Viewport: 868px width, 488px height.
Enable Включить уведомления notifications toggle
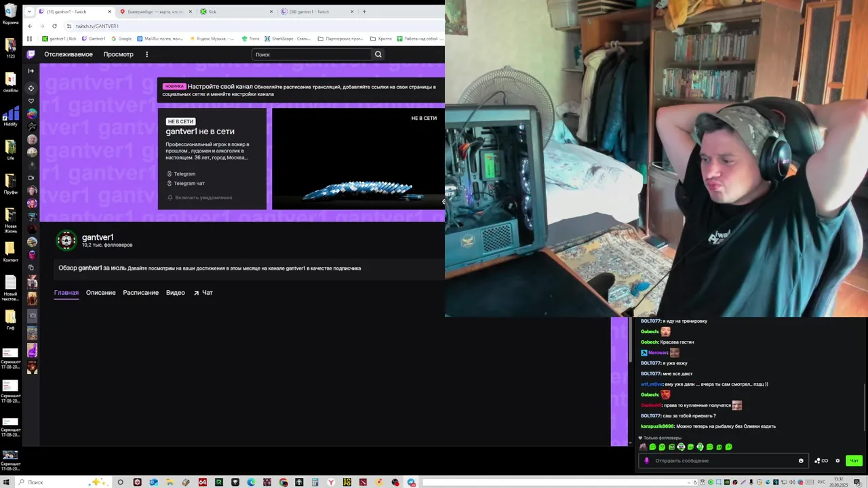coord(199,197)
